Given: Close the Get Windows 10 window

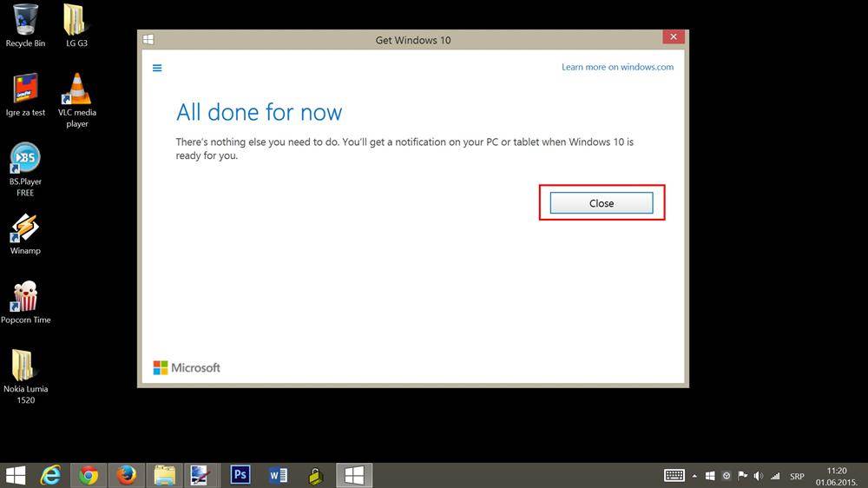Looking at the screenshot, I should [674, 38].
